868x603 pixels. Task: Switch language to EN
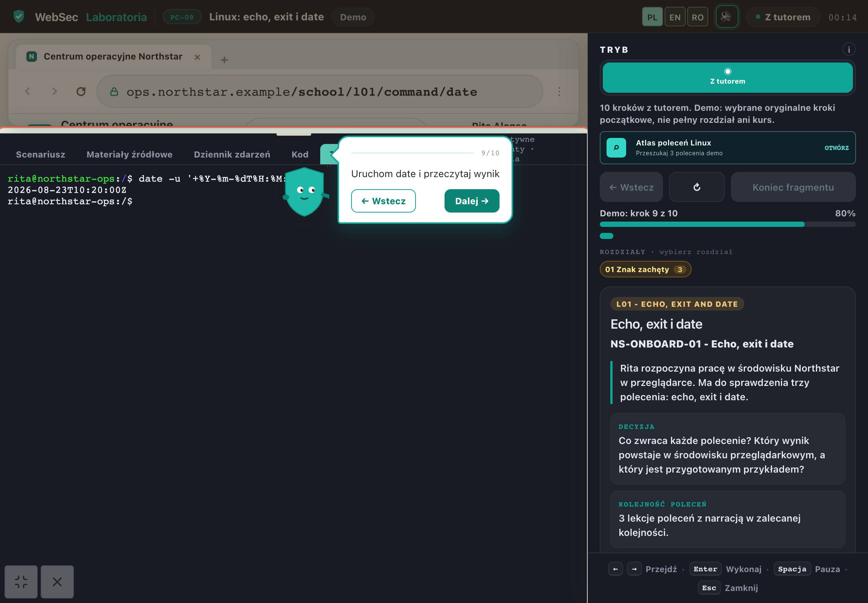[674, 17]
